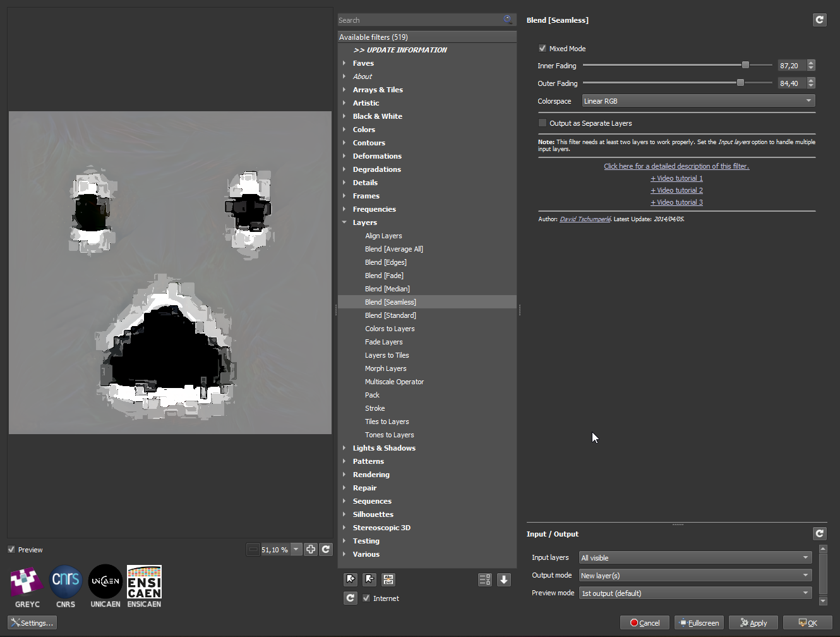Decrease the Outer Fading value using down arrow
The height and width of the screenshot is (637, 840).
(x=811, y=86)
